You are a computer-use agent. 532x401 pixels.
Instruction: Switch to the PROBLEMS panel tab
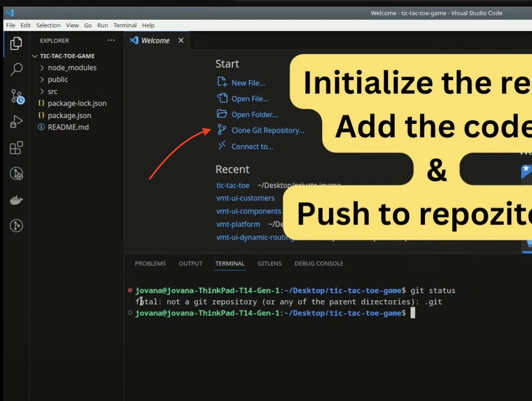tap(150, 263)
